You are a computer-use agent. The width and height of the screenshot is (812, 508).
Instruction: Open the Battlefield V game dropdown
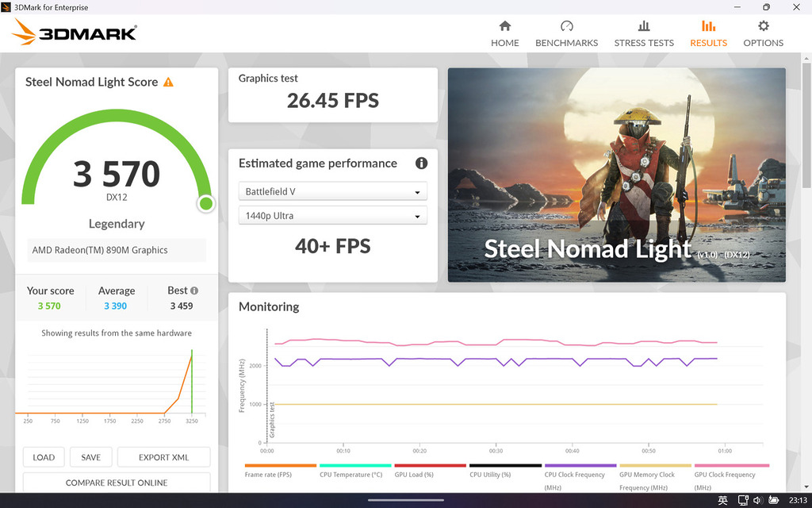pos(332,191)
